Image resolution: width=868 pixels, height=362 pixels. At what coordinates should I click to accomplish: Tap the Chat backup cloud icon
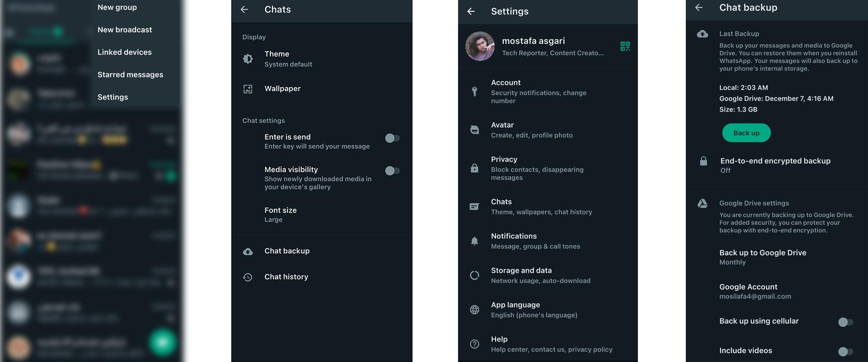click(248, 252)
